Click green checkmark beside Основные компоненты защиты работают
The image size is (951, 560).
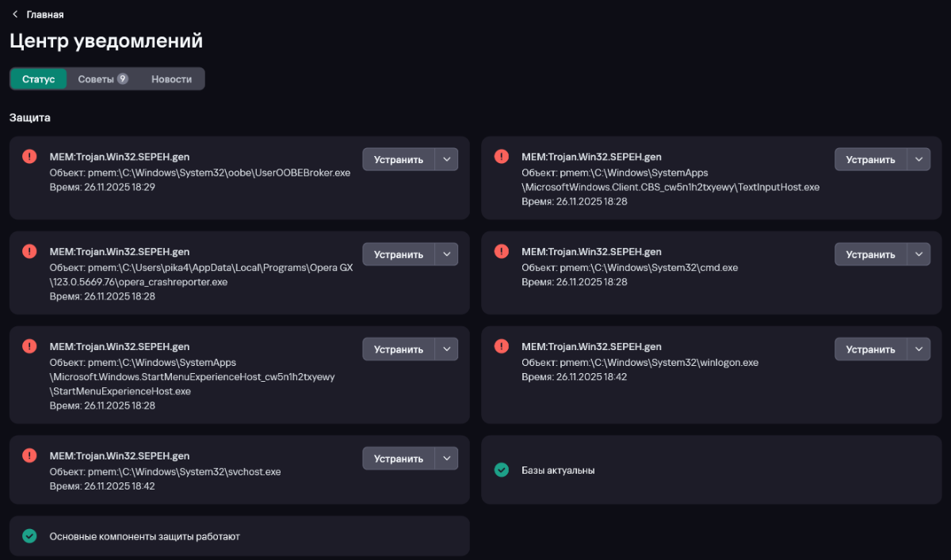[x=29, y=536]
